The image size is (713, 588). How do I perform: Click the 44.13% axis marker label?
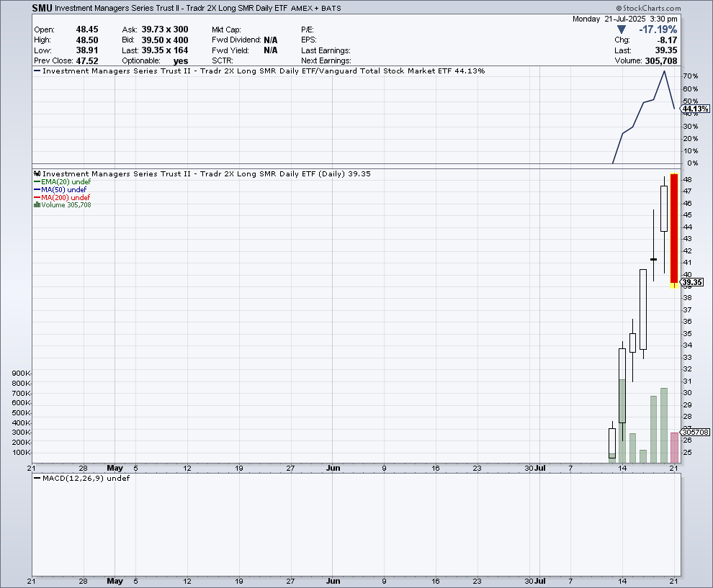(x=695, y=109)
